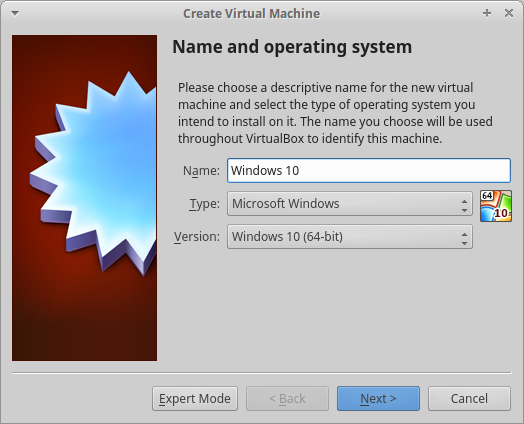Maximize the dialog with the plus icon
The height and width of the screenshot is (424, 524).
point(487,13)
